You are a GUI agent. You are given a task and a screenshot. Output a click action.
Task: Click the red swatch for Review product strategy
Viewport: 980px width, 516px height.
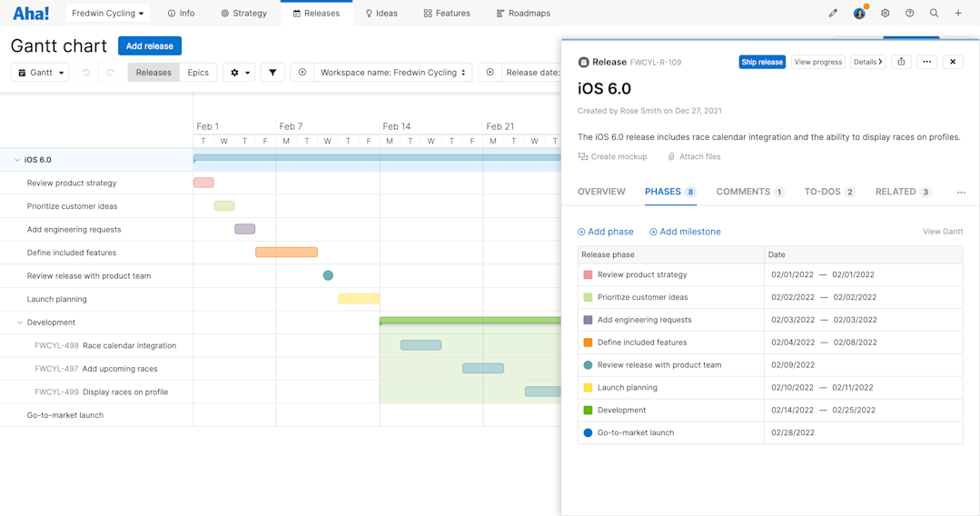pyautogui.click(x=588, y=274)
